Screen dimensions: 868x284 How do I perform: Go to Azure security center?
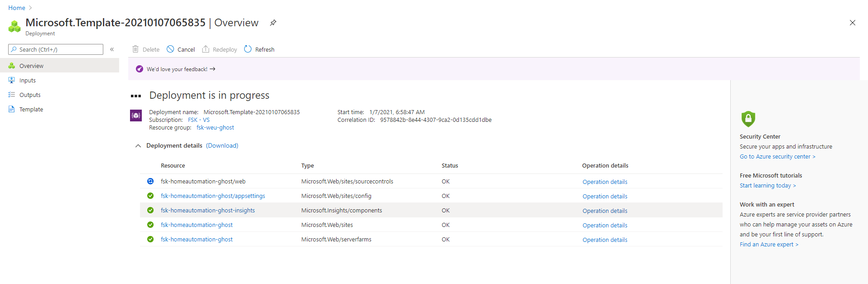point(777,157)
